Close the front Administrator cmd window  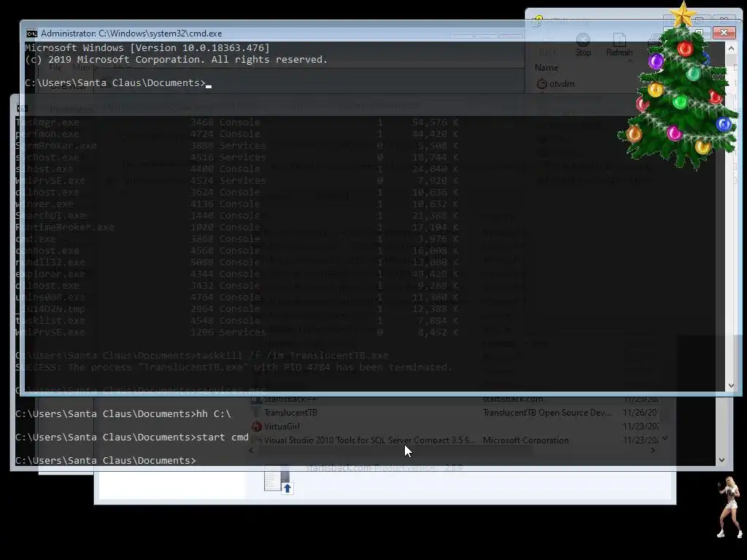pyautogui.click(x=724, y=32)
